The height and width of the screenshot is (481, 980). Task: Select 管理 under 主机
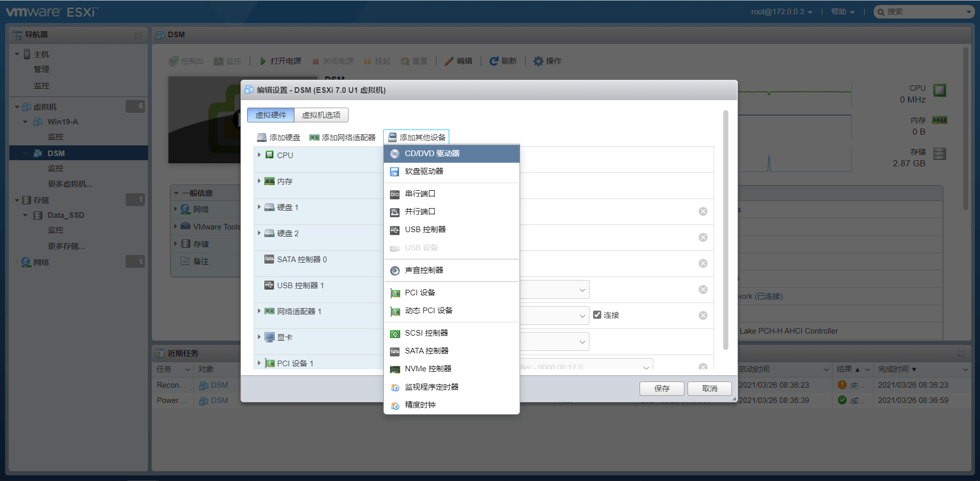(41, 69)
